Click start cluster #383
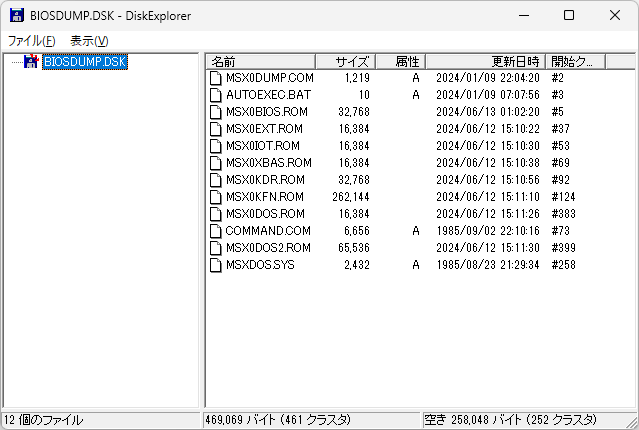 (564, 214)
